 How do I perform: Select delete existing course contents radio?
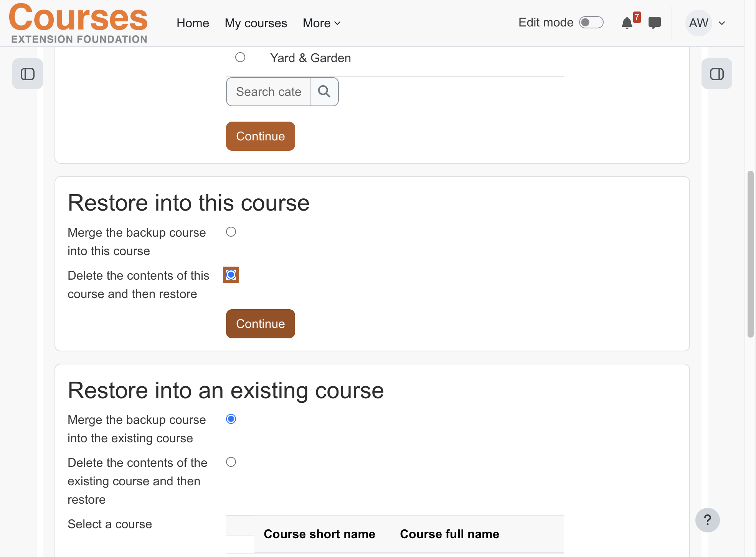point(231,462)
